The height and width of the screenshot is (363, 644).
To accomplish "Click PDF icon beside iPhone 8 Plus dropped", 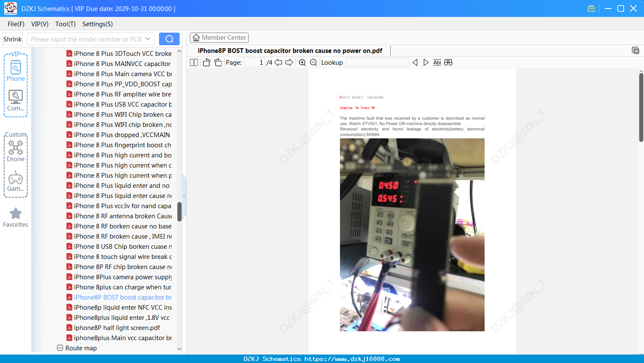I will 69,135.
